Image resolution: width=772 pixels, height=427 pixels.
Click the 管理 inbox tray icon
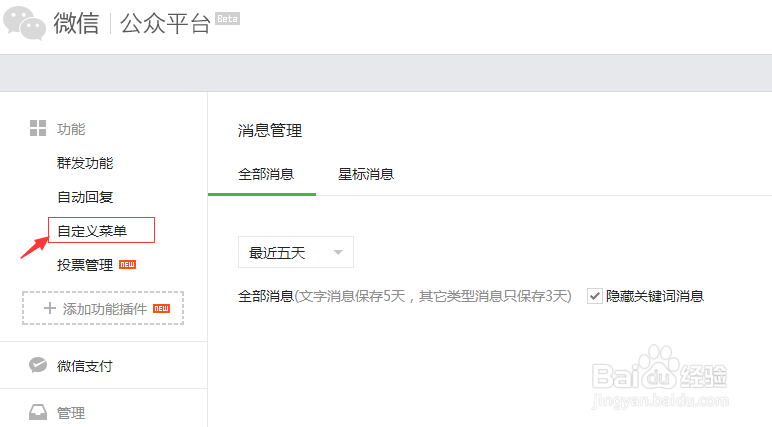[38, 412]
